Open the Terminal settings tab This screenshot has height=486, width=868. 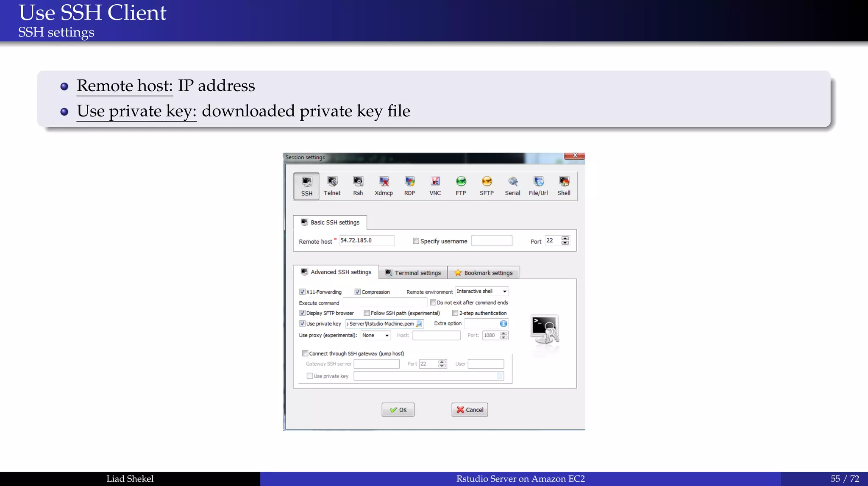click(413, 273)
